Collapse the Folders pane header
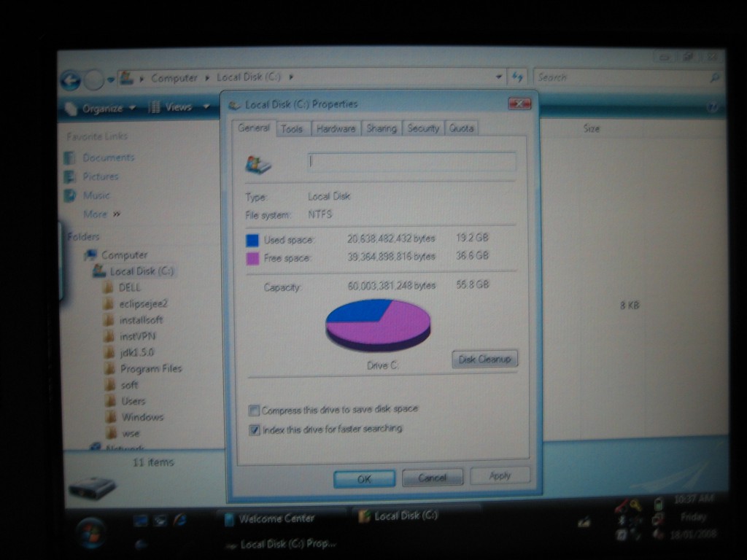 (x=83, y=237)
